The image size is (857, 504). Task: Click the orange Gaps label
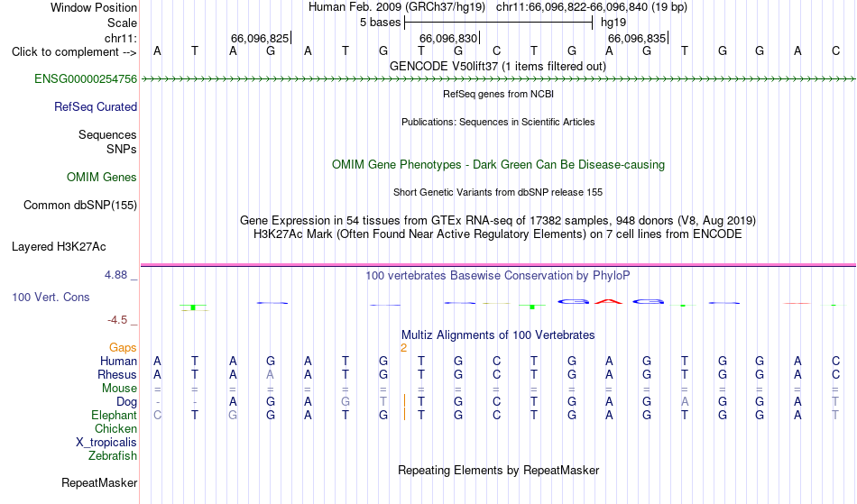pyautogui.click(x=123, y=347)
